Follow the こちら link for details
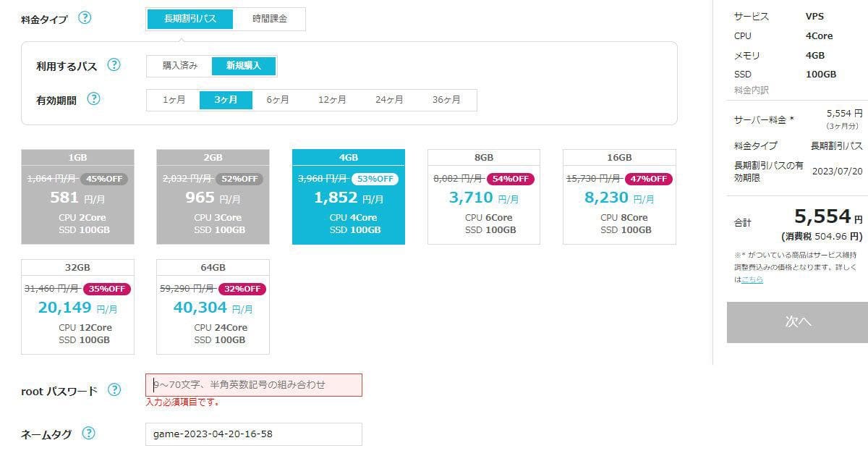 coord(752,279)
